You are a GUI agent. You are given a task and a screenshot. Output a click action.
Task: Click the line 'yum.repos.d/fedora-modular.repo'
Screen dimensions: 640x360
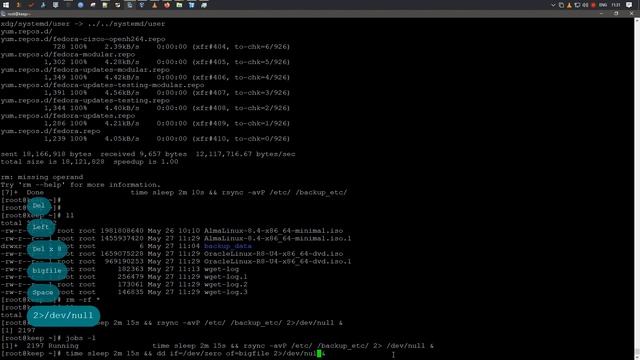point(68,54)
